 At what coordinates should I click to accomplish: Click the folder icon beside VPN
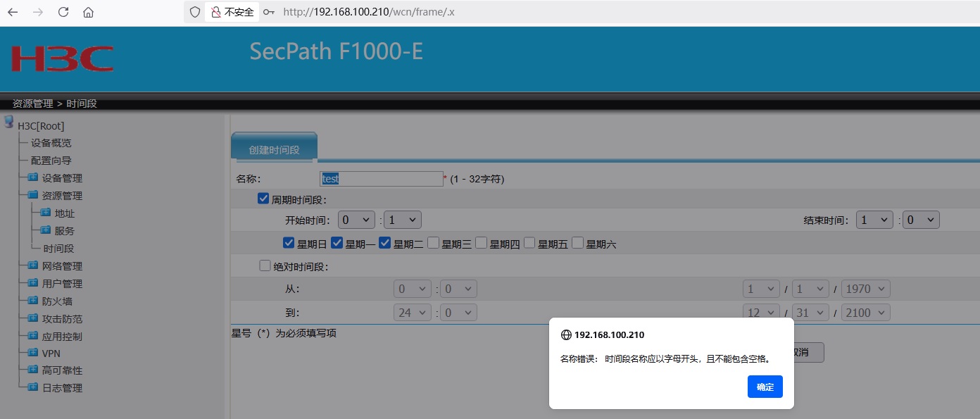tap(33, 353)
